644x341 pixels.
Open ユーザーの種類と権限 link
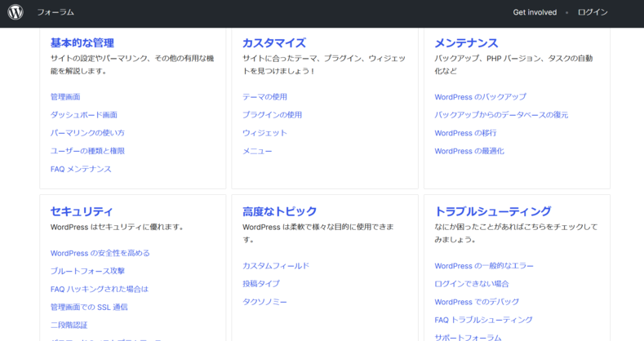click(87, 151)
